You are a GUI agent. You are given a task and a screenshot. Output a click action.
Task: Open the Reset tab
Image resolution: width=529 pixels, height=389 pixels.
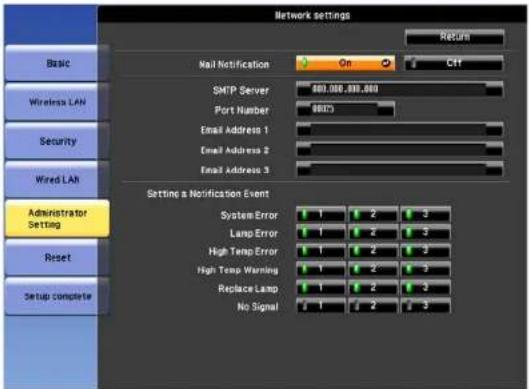click(57, 258)
